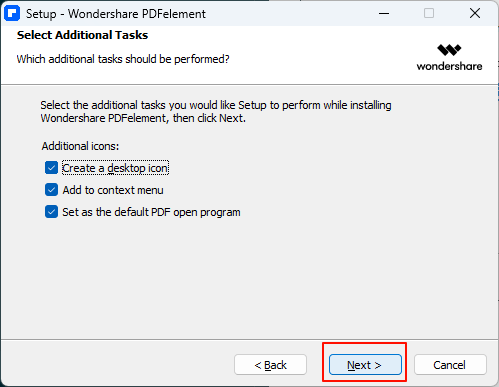Proceed with the Next > button
The height and width of the screenshot is (387, 499).
(365, 365)
